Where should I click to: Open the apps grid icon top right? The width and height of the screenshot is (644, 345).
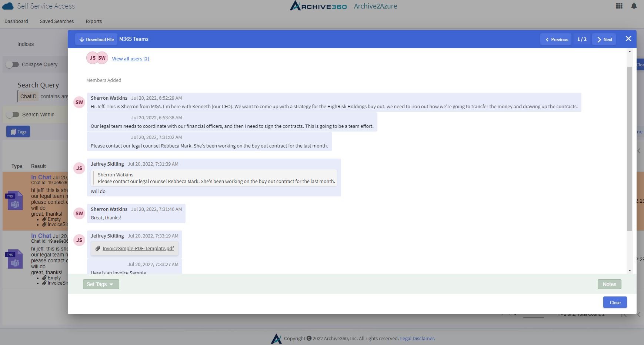point(618,6)
